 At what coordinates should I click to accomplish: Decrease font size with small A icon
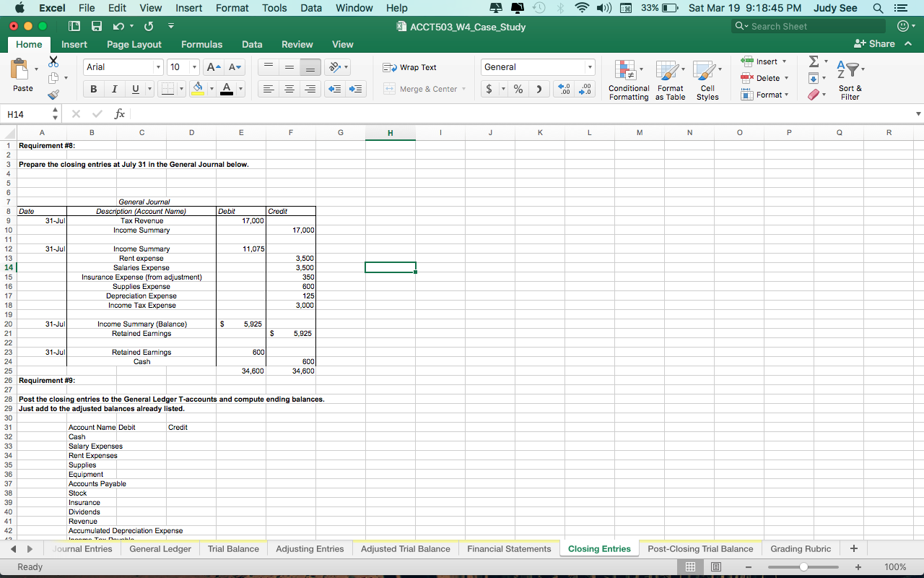pos(234,67)
